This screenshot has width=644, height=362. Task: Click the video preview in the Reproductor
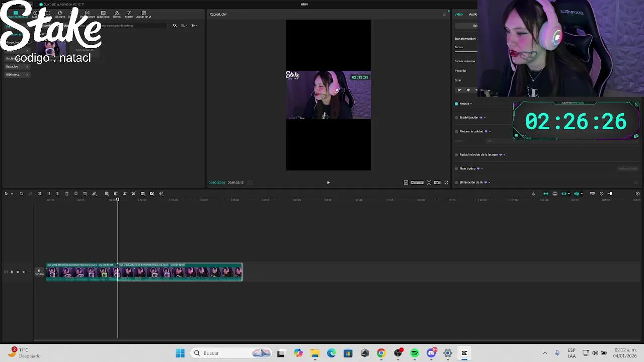click(329, 95)
